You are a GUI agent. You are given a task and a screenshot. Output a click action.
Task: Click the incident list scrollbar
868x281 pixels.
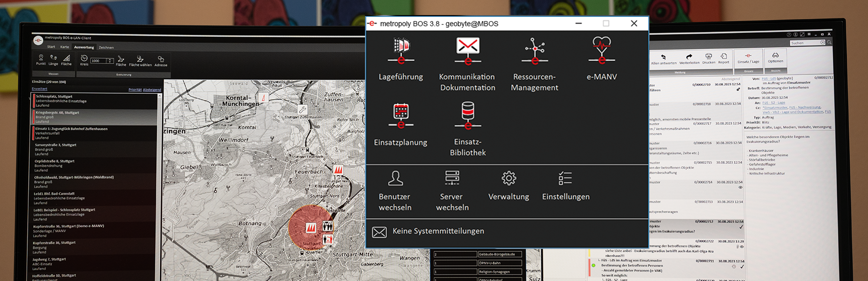tap(160, 186)
